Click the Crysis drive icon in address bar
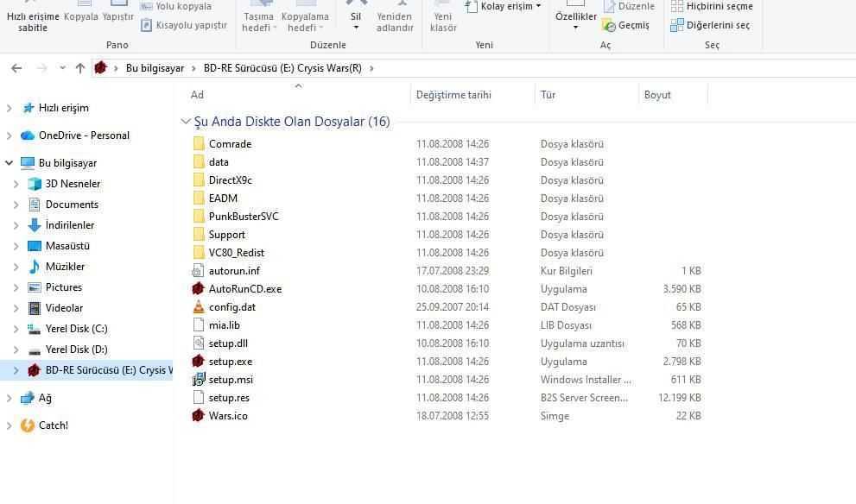The height and width of the screenshot is (504, 856). [100, 67]
